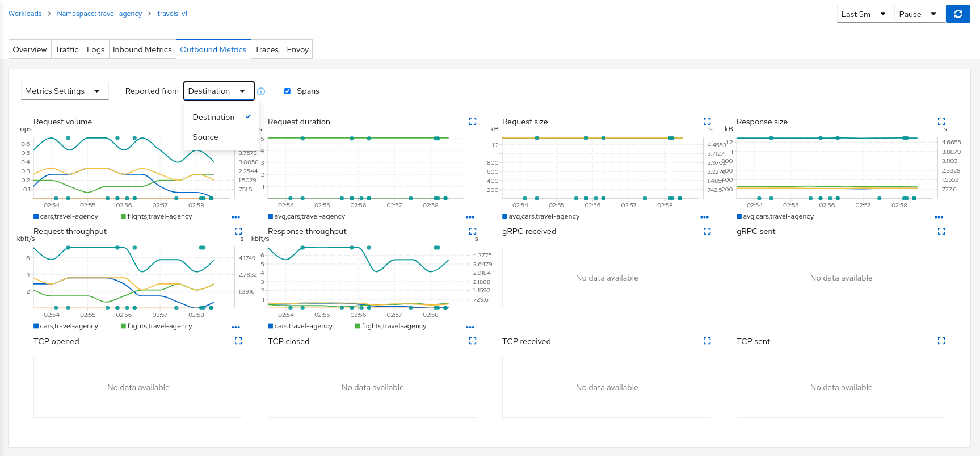
Task: Open the Metrics Settings dropdown
Action: click(x=64, y=91)
